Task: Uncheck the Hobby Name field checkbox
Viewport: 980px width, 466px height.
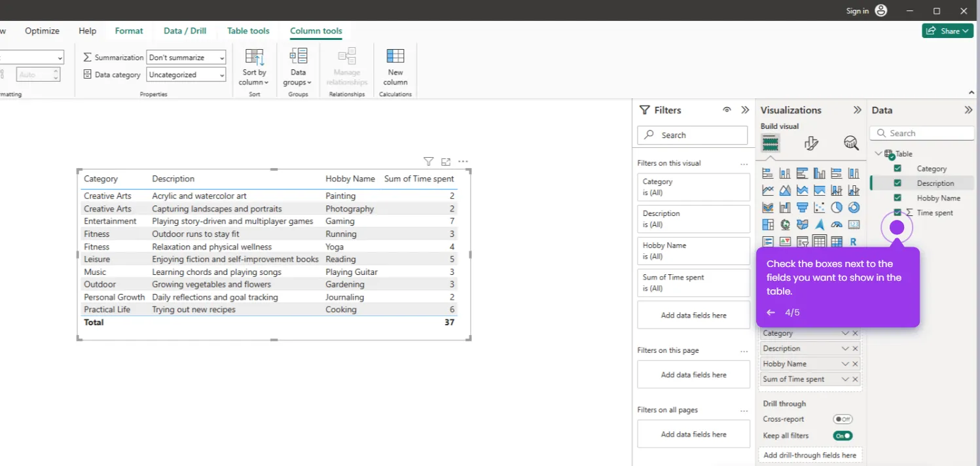Action: [x=898, y=198]
